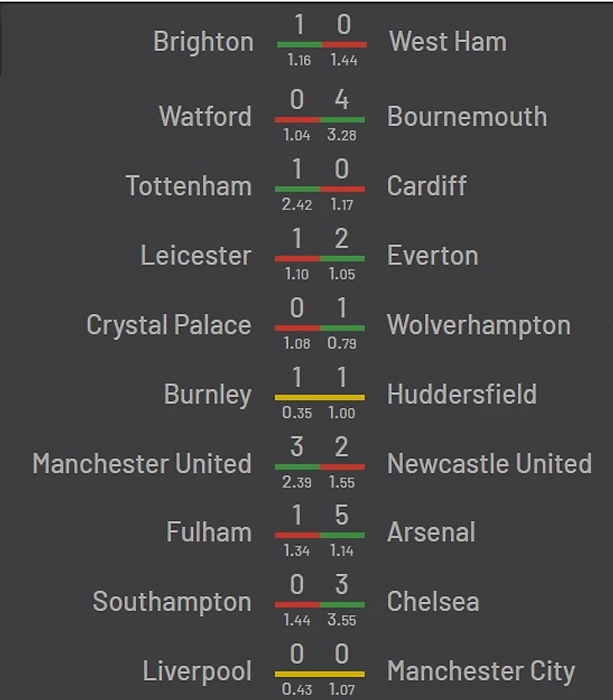Select the Wolverhampton team link
Viewport: 613px width, 700px height.
pos(479,325)
